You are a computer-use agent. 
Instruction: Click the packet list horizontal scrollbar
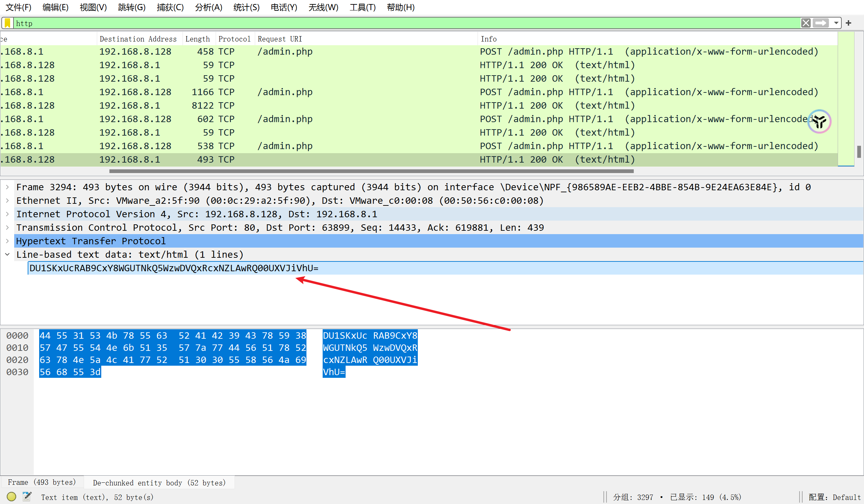pos(371,171)
